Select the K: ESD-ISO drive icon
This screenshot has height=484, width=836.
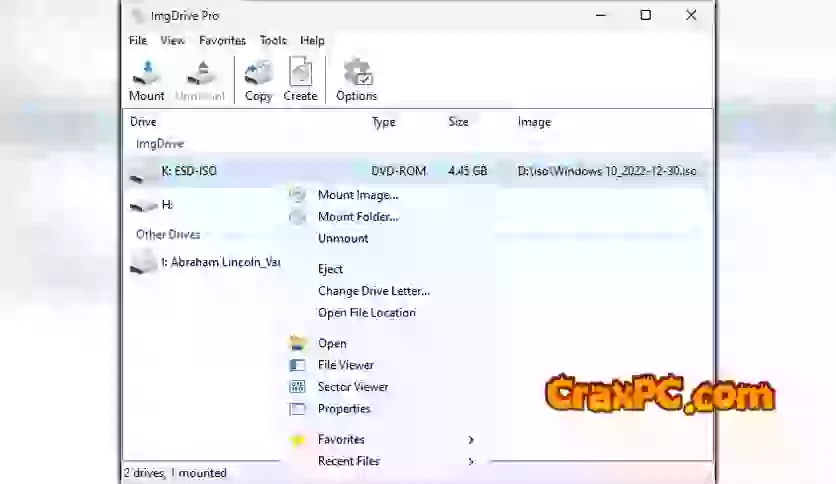pyautogui.click(x=143, y=173)
